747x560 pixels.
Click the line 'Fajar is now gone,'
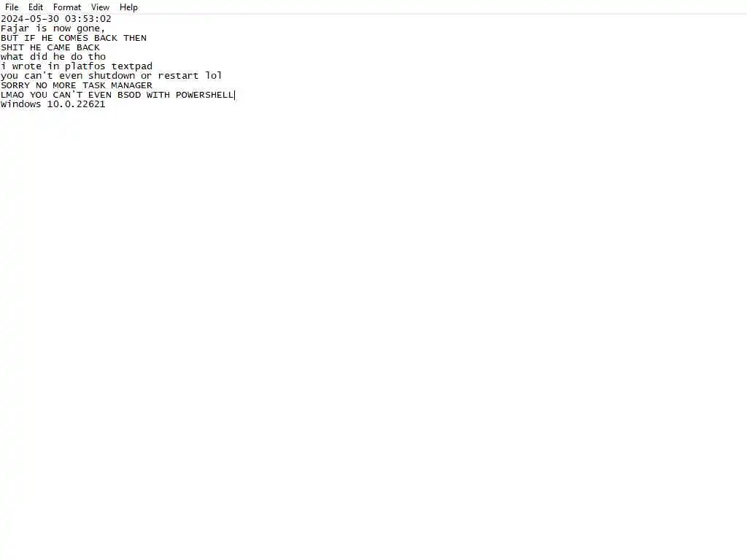point(53,28)
